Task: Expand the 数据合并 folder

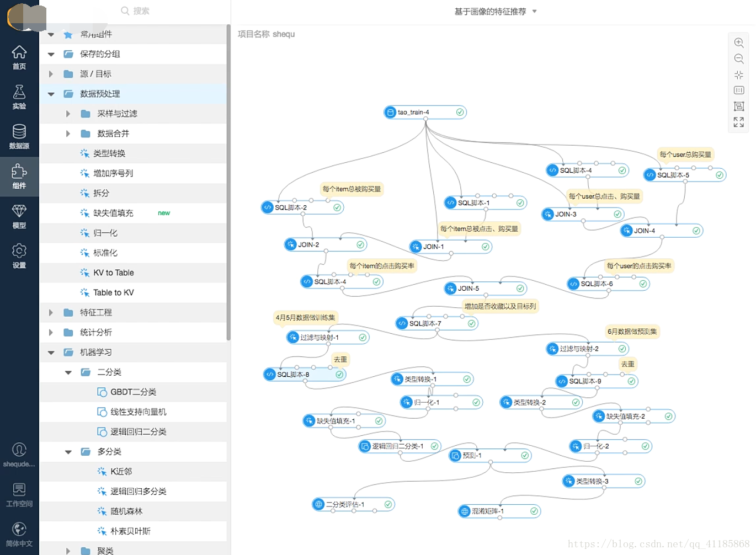Action: tap(68, 134)
